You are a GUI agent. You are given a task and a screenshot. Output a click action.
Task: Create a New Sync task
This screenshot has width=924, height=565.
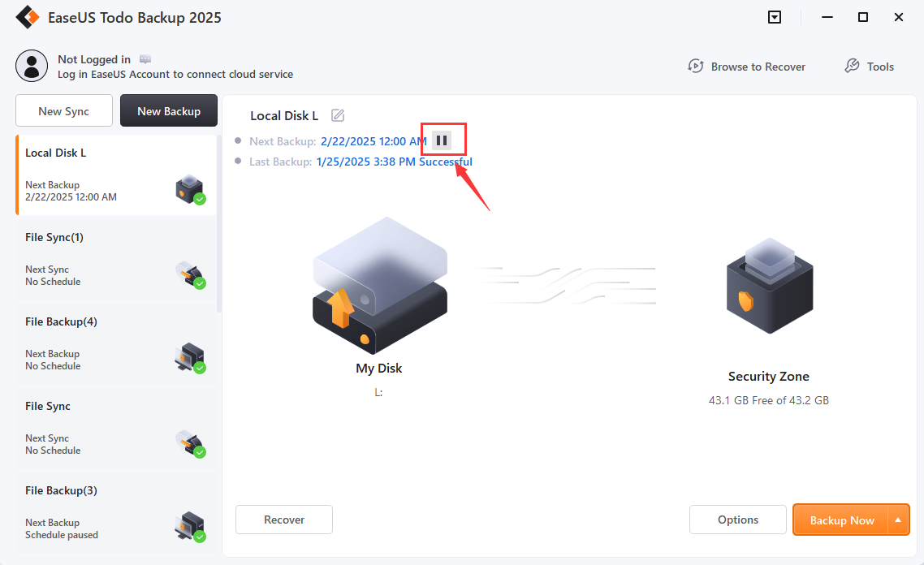63,110
